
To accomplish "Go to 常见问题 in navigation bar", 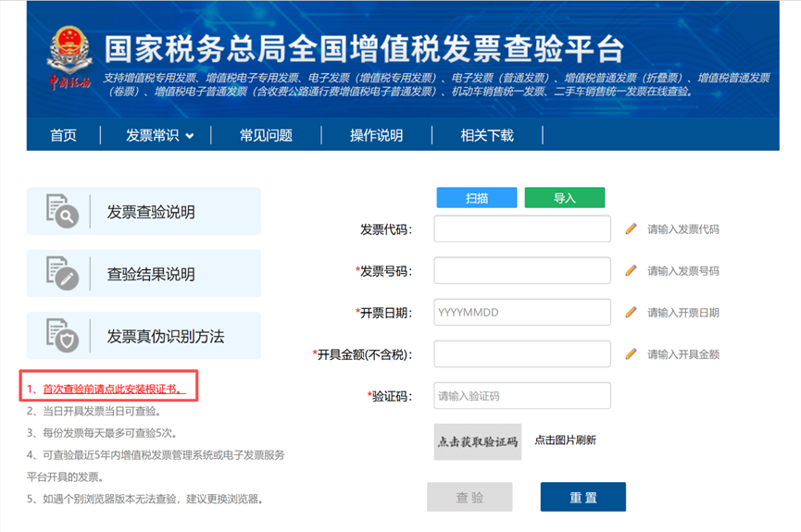I will click(266, 135).
